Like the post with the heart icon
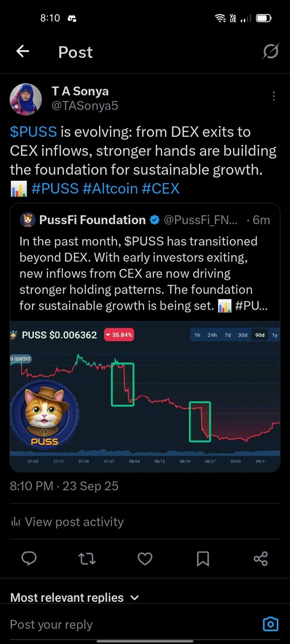Screen dimensions: 290x644 click(x=145, y=559)
